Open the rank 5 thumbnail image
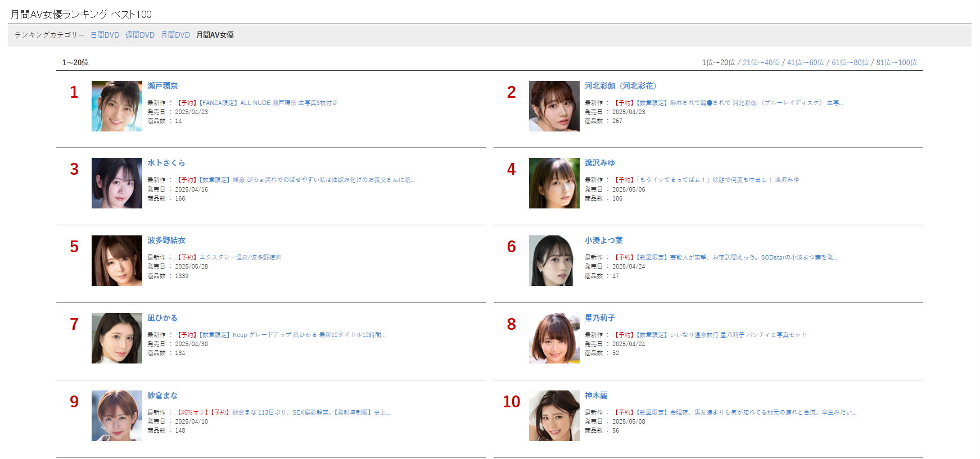This screenshot has height=459, width=980. click(117, 261)
